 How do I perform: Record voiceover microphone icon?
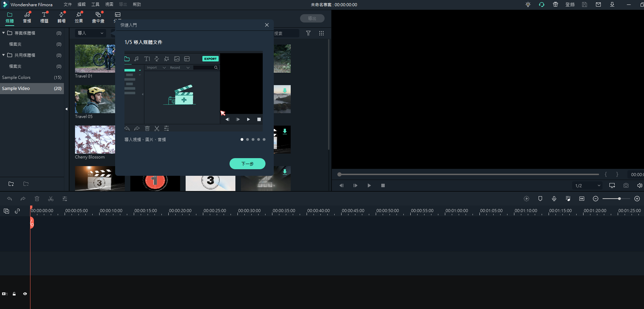554,199
